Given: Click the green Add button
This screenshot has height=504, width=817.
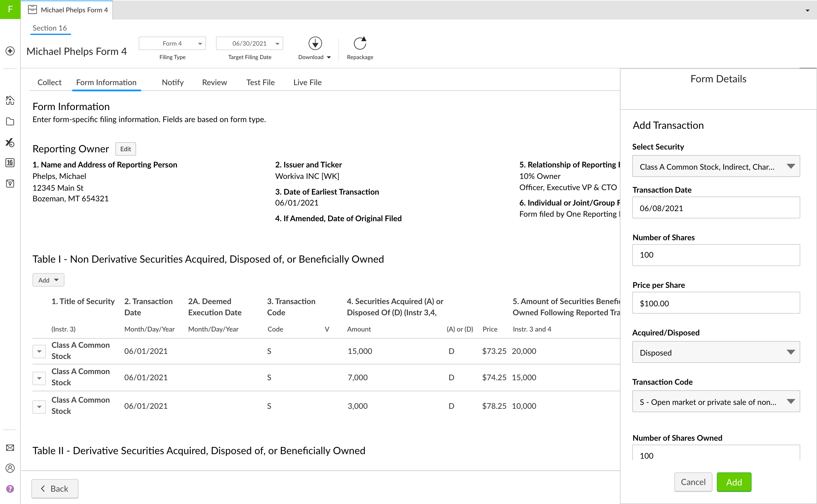Looking at the screenshot, I should (x=734, y=482).
